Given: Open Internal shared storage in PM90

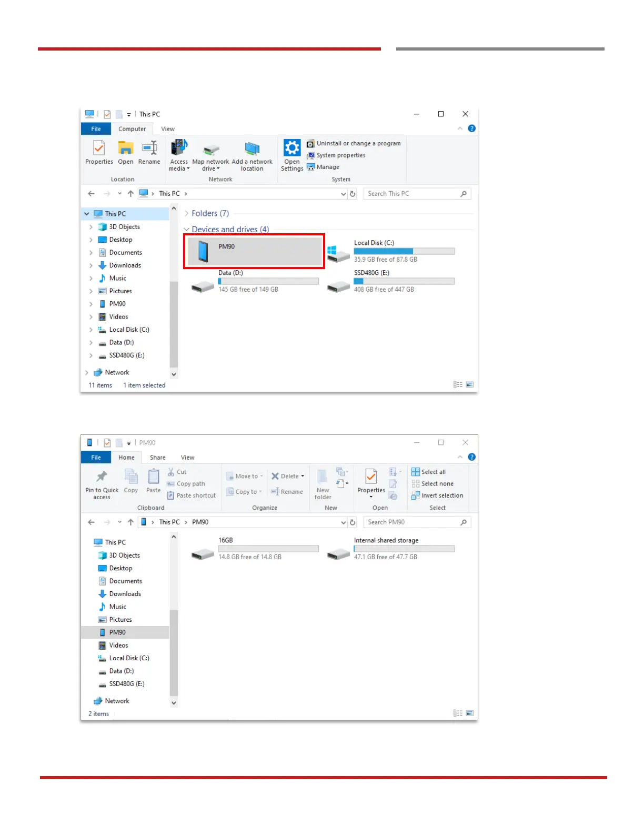Looking at the screenshot, I should point(390,548).
